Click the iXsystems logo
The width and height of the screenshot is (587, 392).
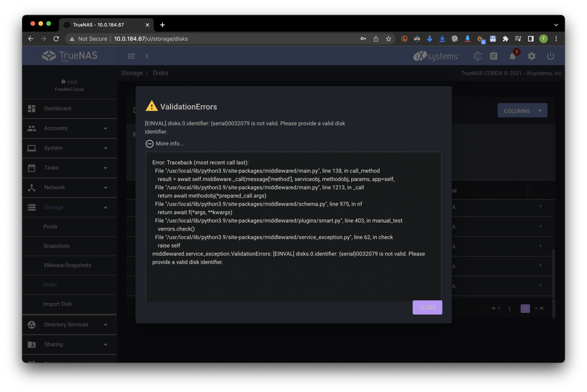(436, 56)
